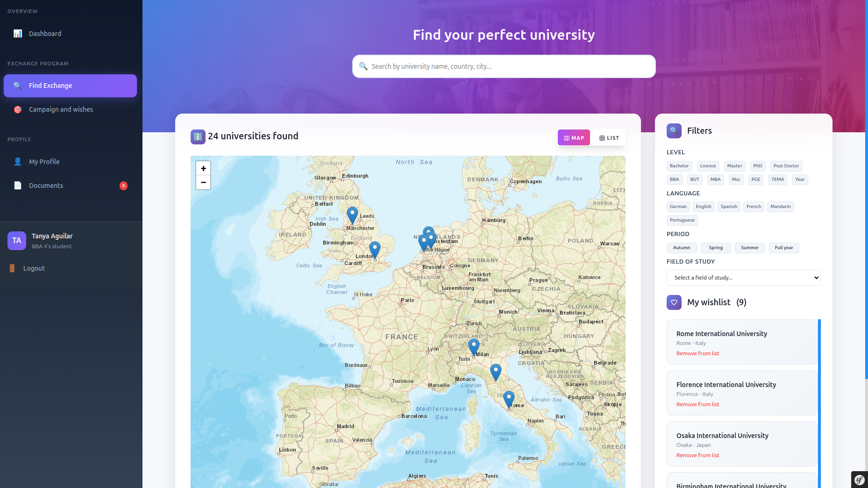Viewport: 868px width, 488px height.
Task: Click the My wishlist heart icon
Action: pyautogui.click(x=674, y=302)
